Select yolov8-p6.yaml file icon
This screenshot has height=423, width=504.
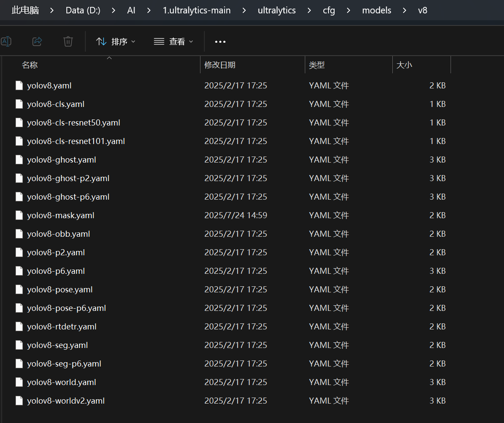point(19,271)
